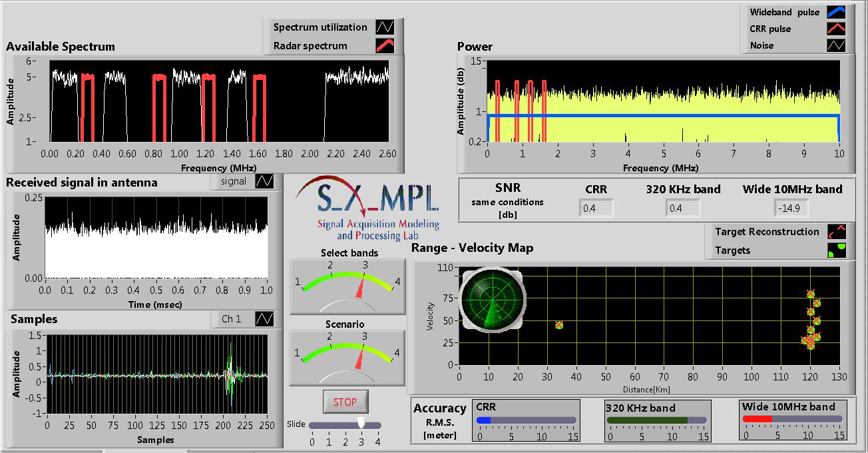Click the Wideband pulse blue legend icon
The width and height of the screenshot is (868, 453).
point(836,12)
